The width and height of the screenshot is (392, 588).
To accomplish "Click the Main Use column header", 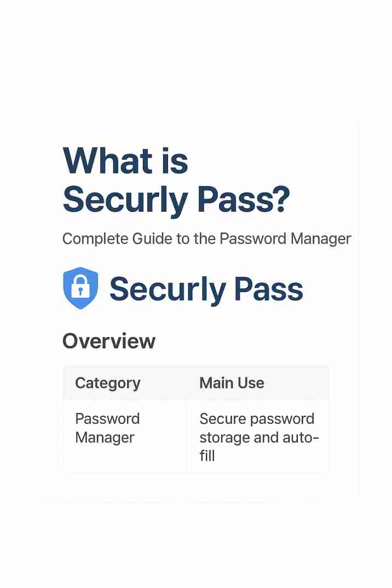I will 232,383.
